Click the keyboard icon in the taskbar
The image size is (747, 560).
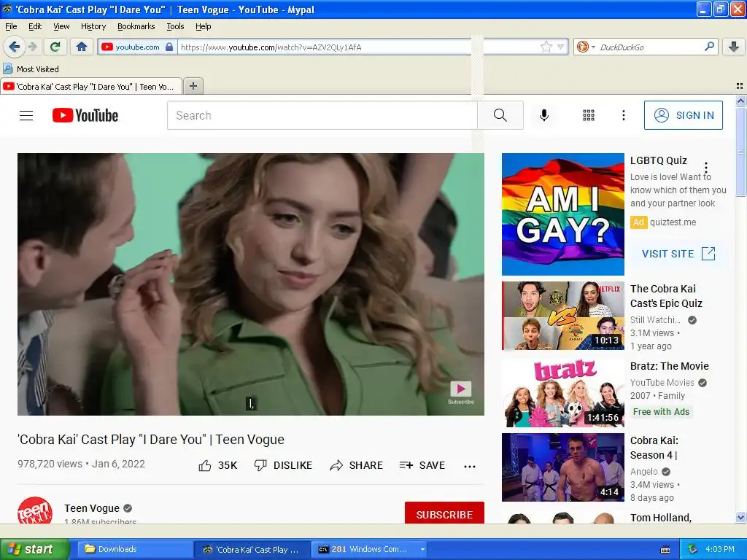(665, 550)
